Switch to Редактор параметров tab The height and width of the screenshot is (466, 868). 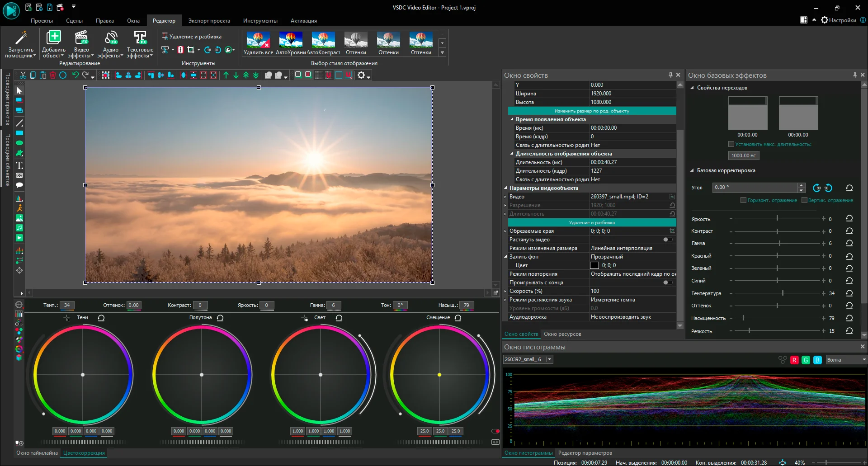(585, 453)
